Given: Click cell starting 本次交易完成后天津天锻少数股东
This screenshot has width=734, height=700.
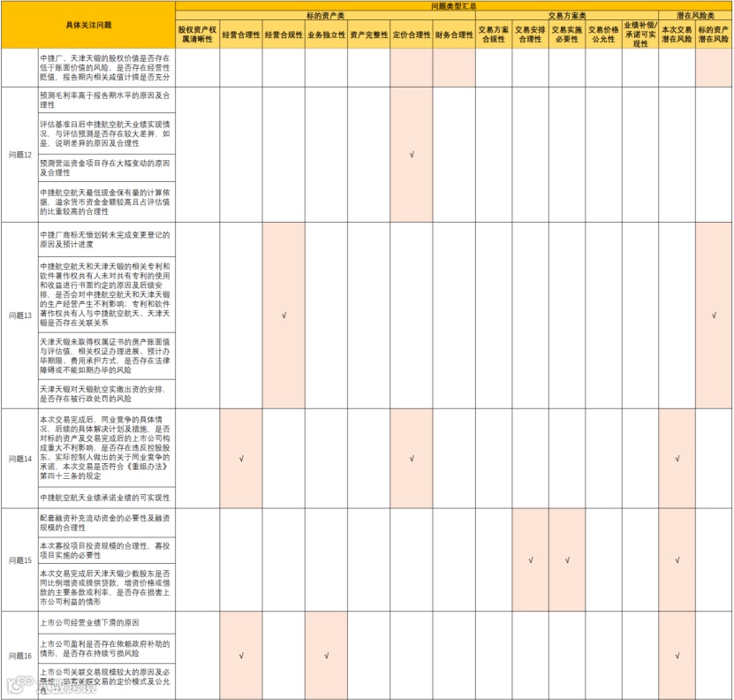Looking at the screenshot, I should [x=107, y=587].
